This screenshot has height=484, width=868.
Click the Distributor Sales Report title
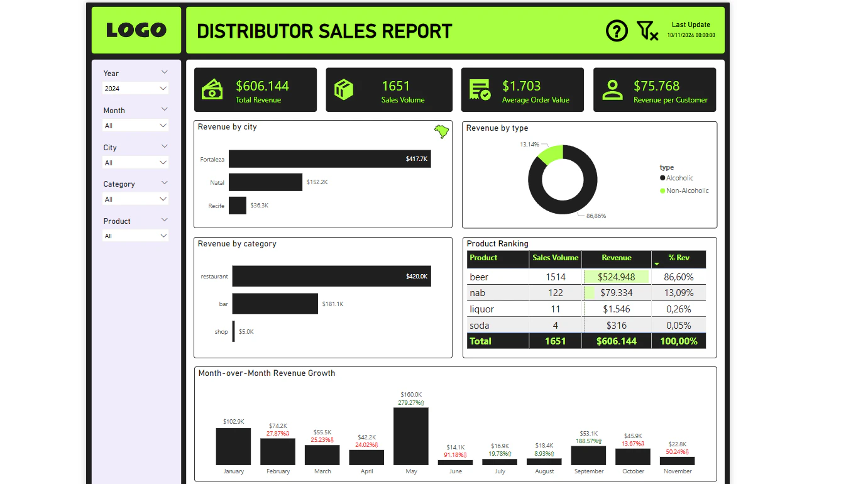[x=324, y=31]
